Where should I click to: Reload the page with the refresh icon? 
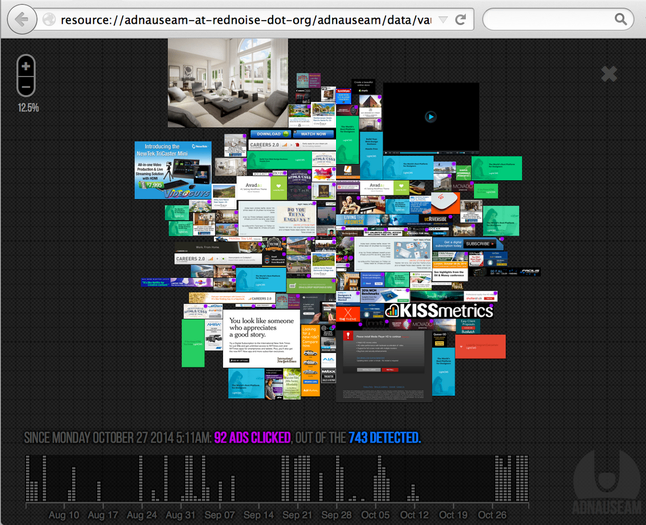click(461, 19)
